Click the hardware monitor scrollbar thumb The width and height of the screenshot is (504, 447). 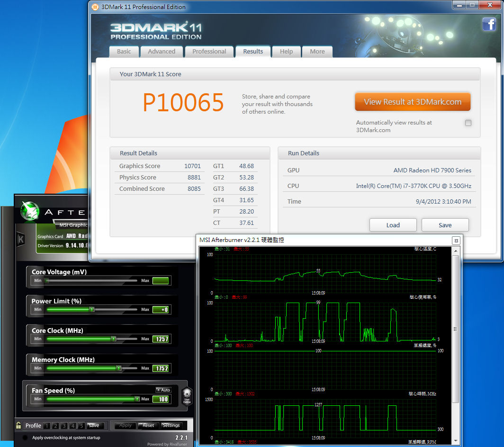click(456, 329)
